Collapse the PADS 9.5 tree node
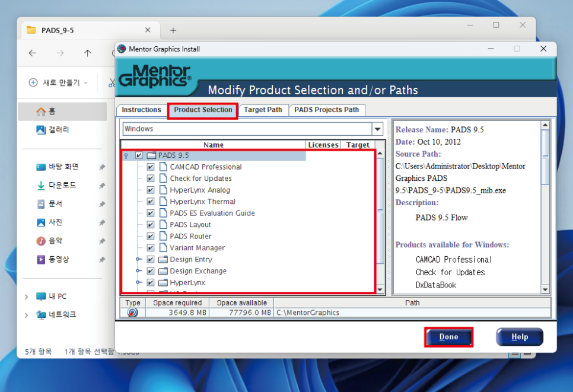This screenshot has height=392, width=573. pos(126,156)
